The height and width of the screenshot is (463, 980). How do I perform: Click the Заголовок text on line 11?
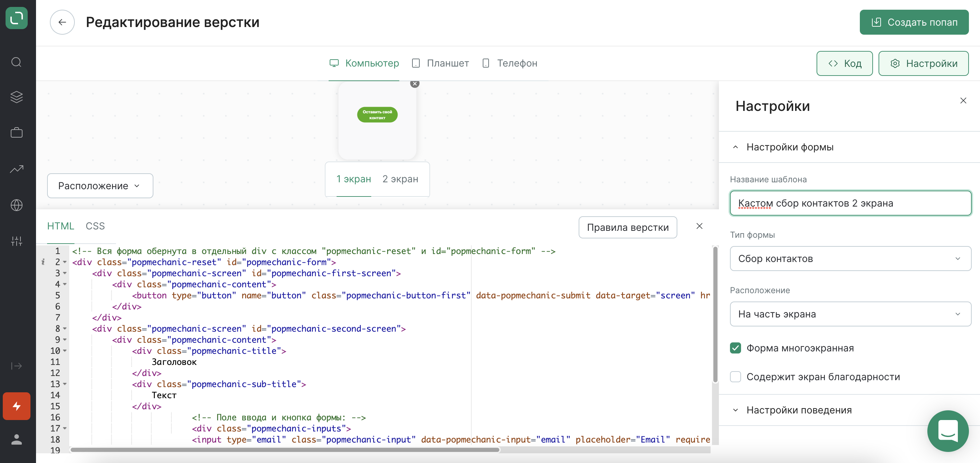174,362
